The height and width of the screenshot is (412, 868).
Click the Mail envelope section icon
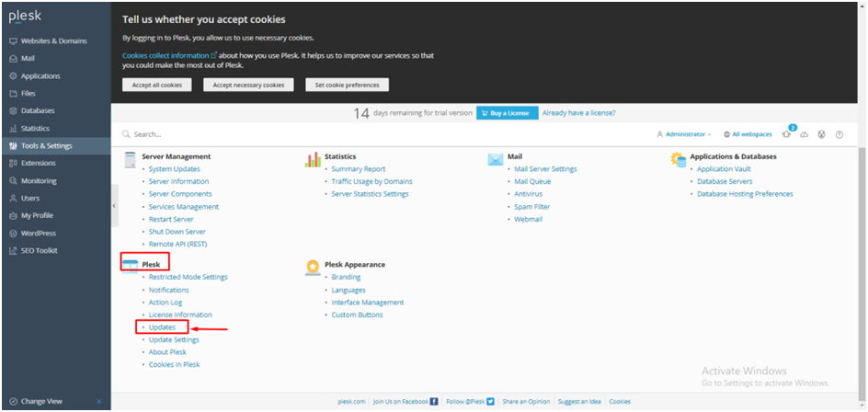coord(496,158)
